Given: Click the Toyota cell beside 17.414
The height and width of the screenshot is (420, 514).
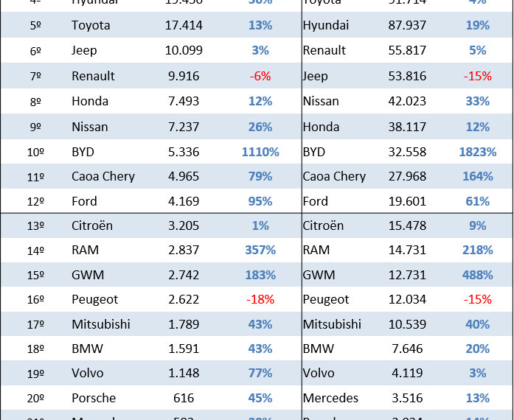Looking at the screenshot, I should point(91,26).
